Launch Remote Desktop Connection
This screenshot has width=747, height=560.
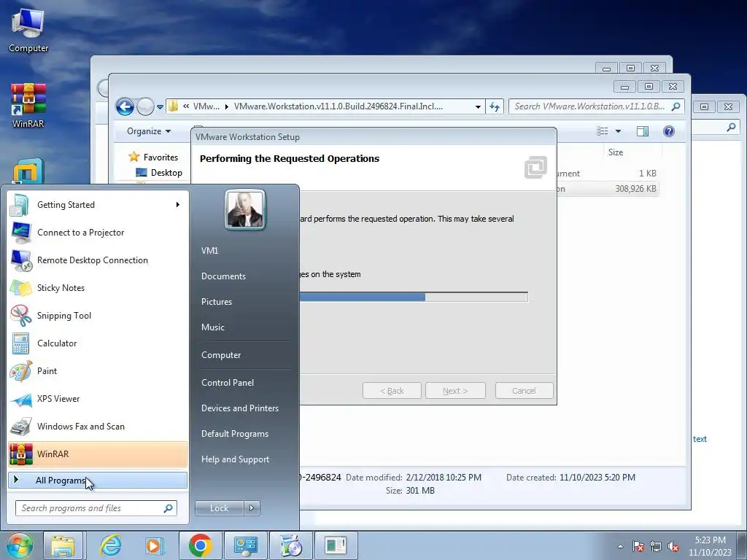coord(98,260)
